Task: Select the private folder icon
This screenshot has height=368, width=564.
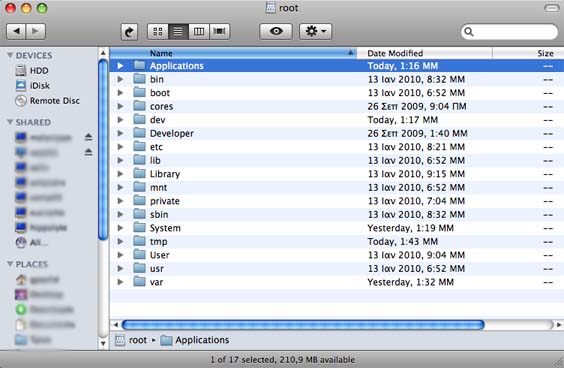Action: [139, 201]
